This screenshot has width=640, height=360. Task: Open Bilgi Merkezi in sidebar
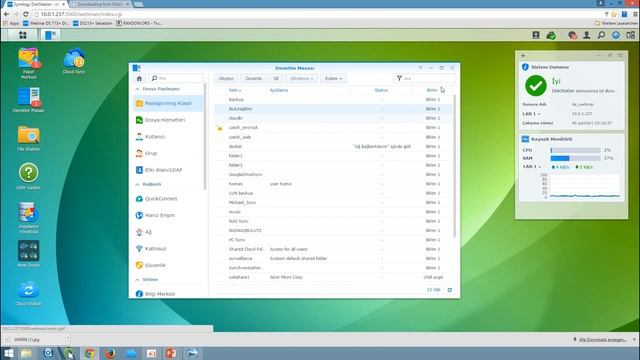tap(168, 294)
